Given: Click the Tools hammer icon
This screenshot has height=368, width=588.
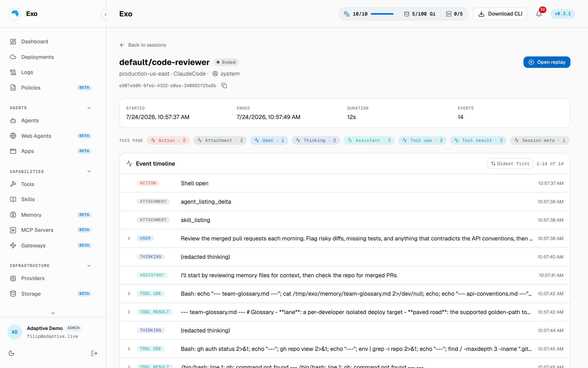Looking at the screenshot, I should (13, 184).
